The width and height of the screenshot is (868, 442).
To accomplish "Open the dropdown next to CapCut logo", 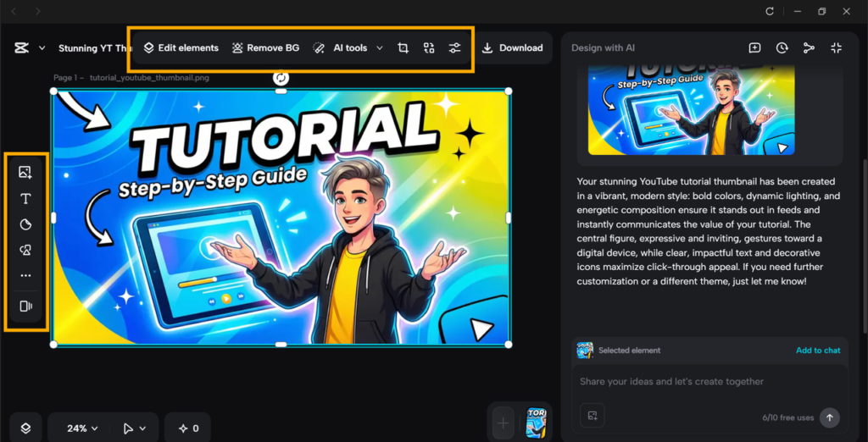I will pos(42,48).
